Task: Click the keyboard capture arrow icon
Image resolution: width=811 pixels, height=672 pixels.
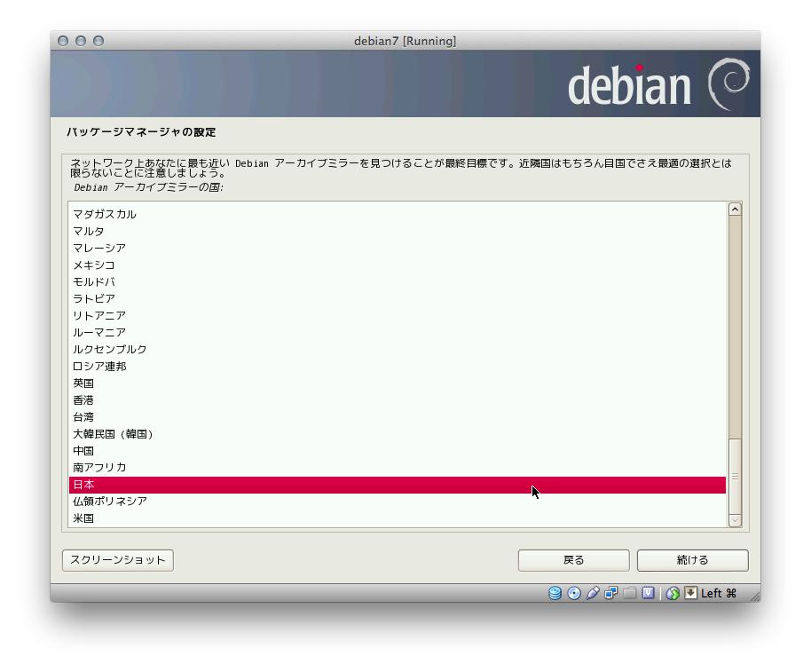Action: point(690,593)
